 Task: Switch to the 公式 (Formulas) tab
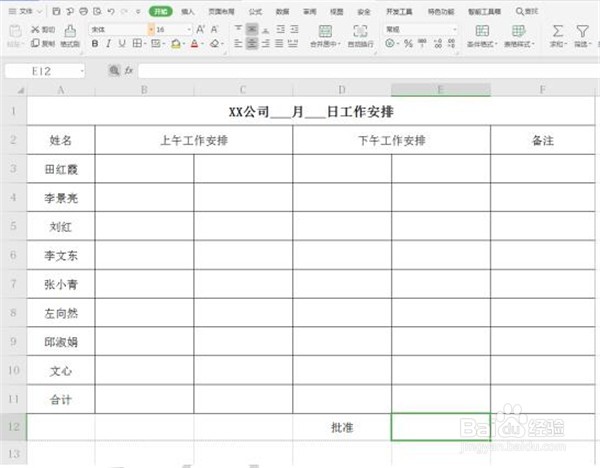(x=255, y=12)
